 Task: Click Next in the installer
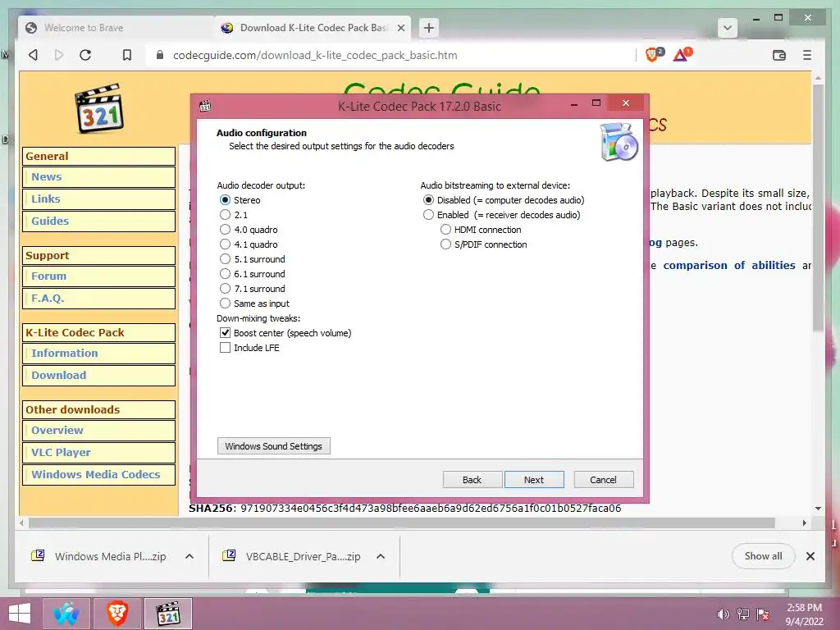534,479
